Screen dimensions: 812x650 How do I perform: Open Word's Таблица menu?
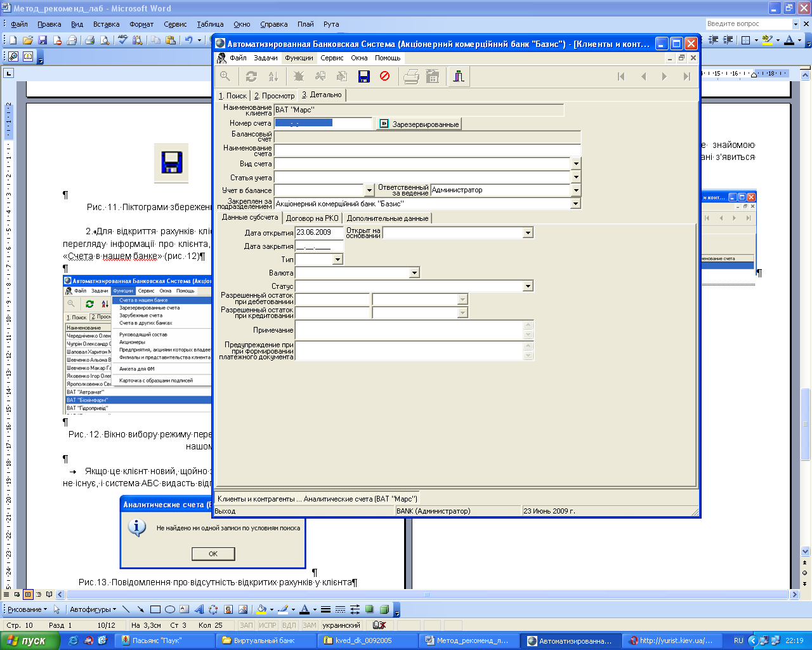(210, 24)
